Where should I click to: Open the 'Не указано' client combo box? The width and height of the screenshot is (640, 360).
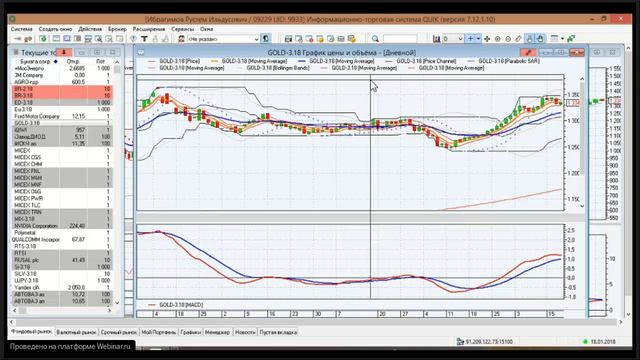pos(223,39)
